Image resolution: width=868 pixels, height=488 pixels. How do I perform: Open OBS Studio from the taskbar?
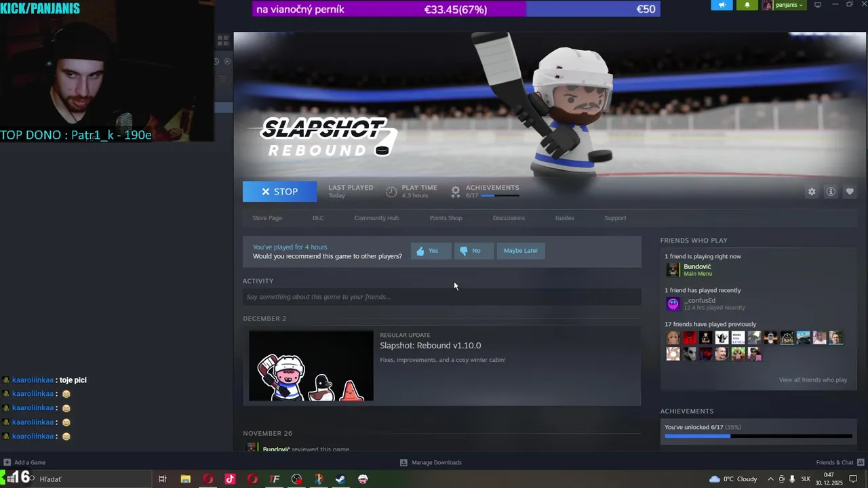[296, 479]
